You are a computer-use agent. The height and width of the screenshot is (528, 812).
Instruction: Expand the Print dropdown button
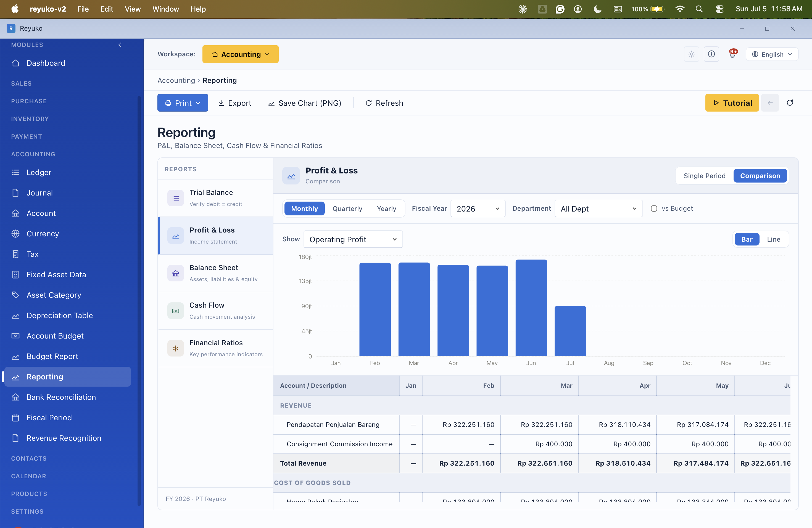(x=183, y=103)
